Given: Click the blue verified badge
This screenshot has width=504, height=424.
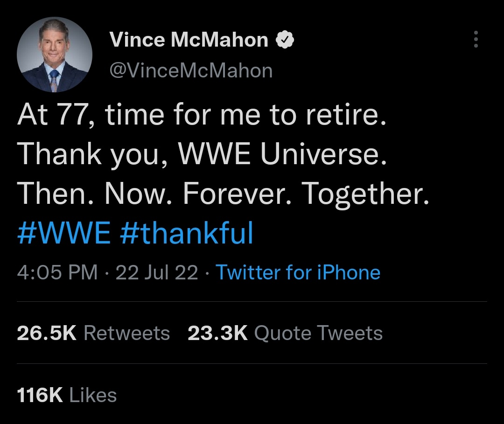Looking at the screenshot, I should [x=285, y=41].
